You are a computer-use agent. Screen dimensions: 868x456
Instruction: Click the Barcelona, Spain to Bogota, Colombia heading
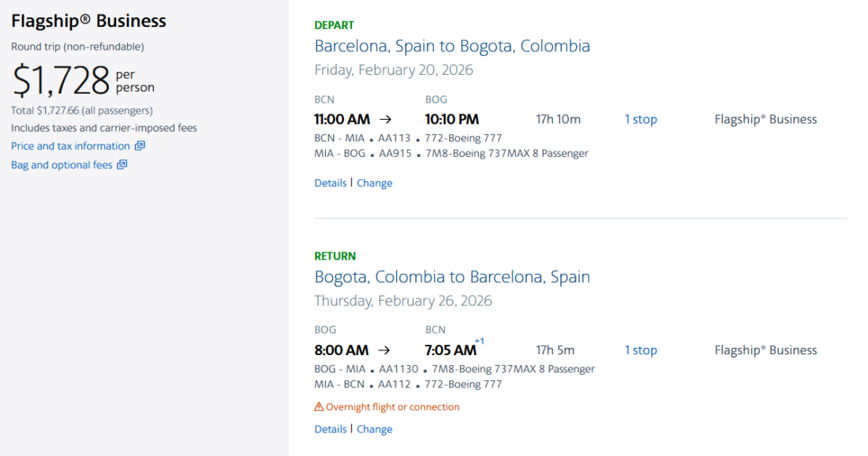click(452, 46)
